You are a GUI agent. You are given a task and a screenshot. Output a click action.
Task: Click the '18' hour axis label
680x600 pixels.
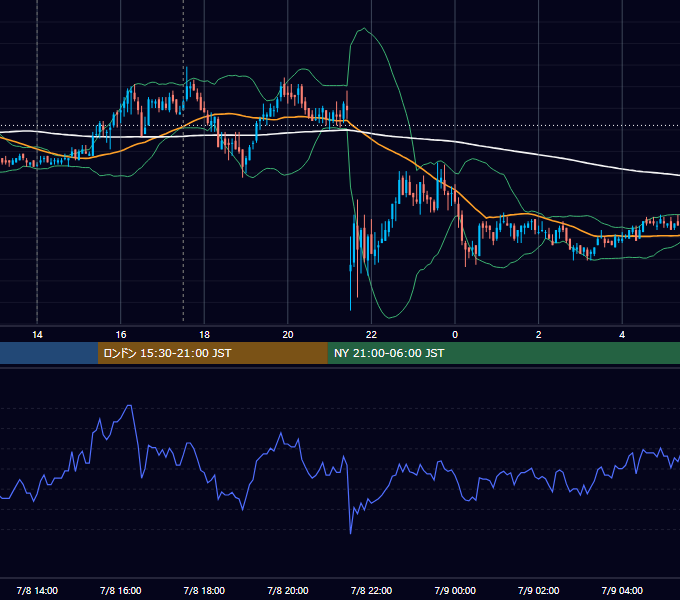[x=204, y=335]
